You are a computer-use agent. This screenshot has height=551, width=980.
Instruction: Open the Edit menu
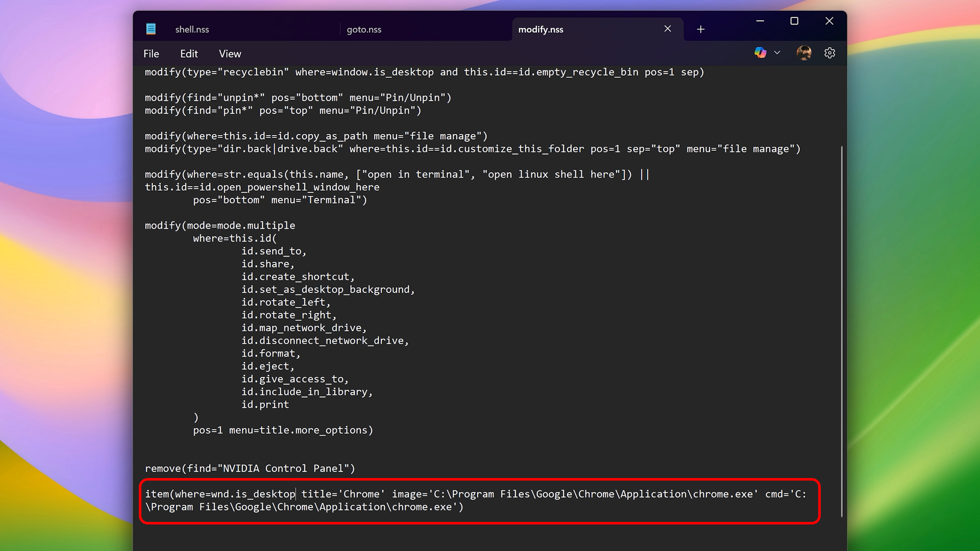[189, 54]
